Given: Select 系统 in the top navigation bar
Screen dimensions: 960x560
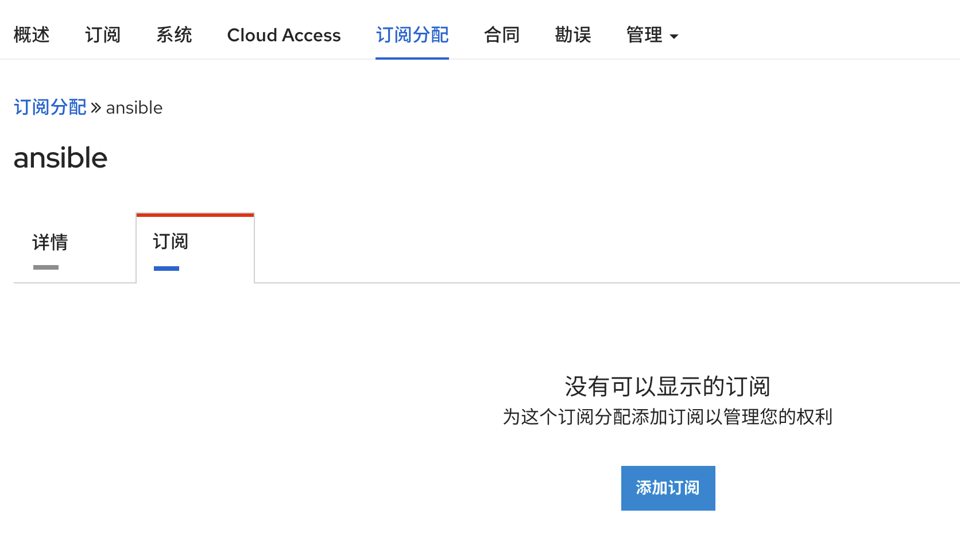Looking at the screenshot, I should pos(174,35).
